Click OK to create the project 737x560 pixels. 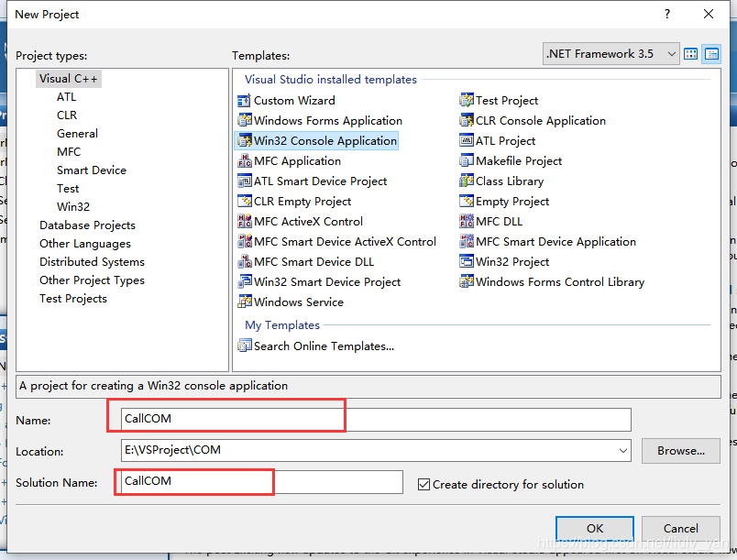(595, 529)
